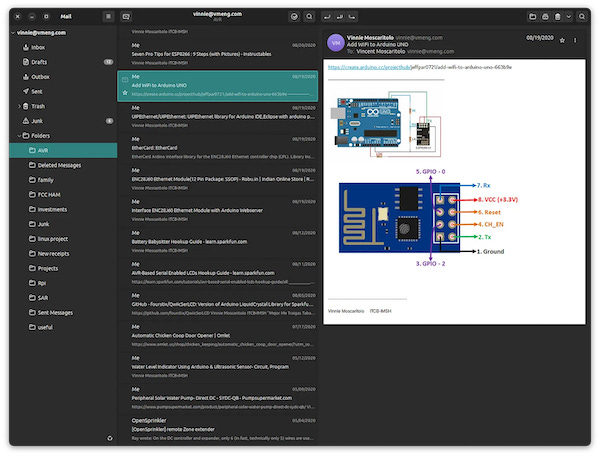Click the VM sender avatar
This screenshot has height=456, width=600.
tap(336, 43)
